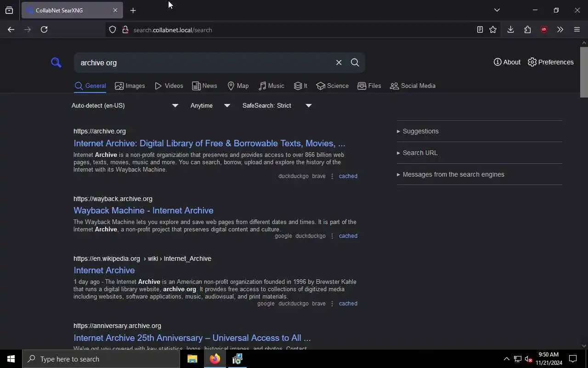Show hidden system tray icons
This screenshot has width=588, height=368.
[507, 359]
